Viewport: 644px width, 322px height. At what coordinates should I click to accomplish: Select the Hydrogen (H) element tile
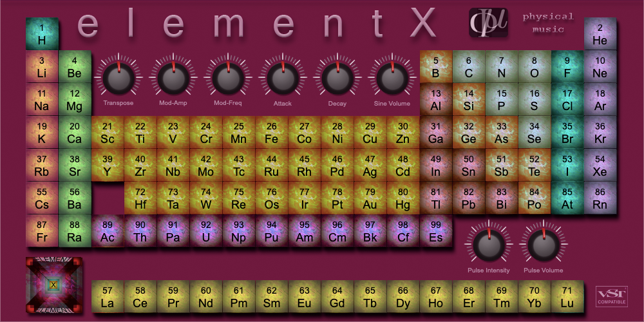(42, 33)
